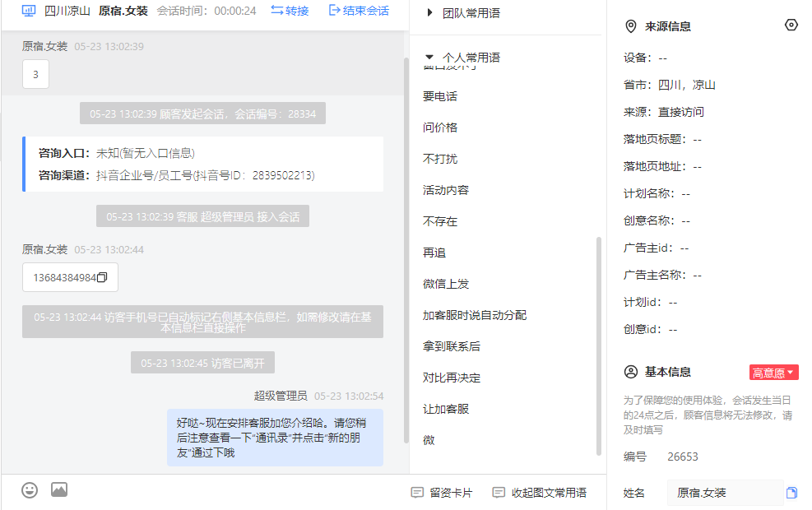Click the 转接 transfer arrows icon
The width and height of the screenshot is (812, 510).
(277, 11)
